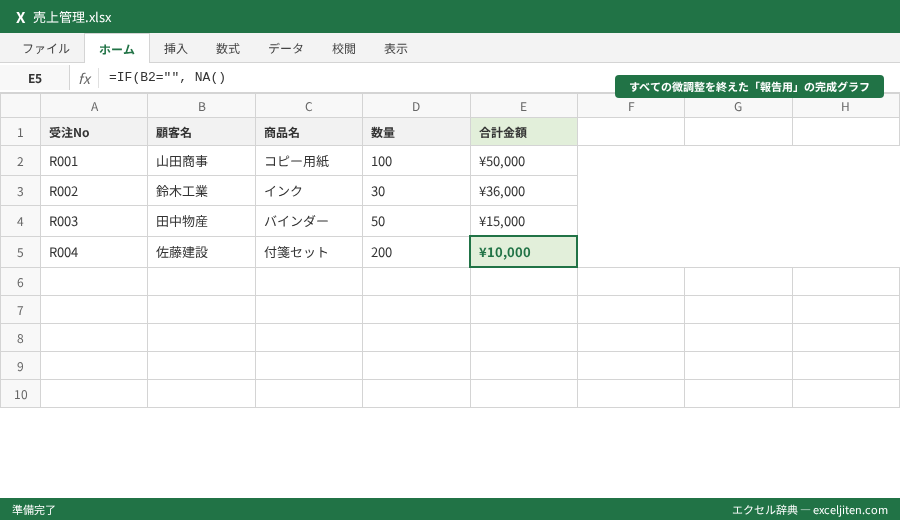This screenshot has width=900, height=520.
Task: Select row 10 header
Action: [20, 394]
